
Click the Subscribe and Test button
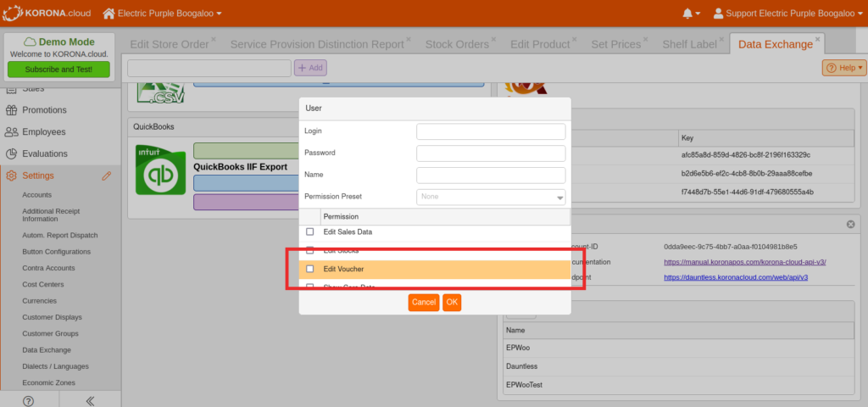click(58, 70)
